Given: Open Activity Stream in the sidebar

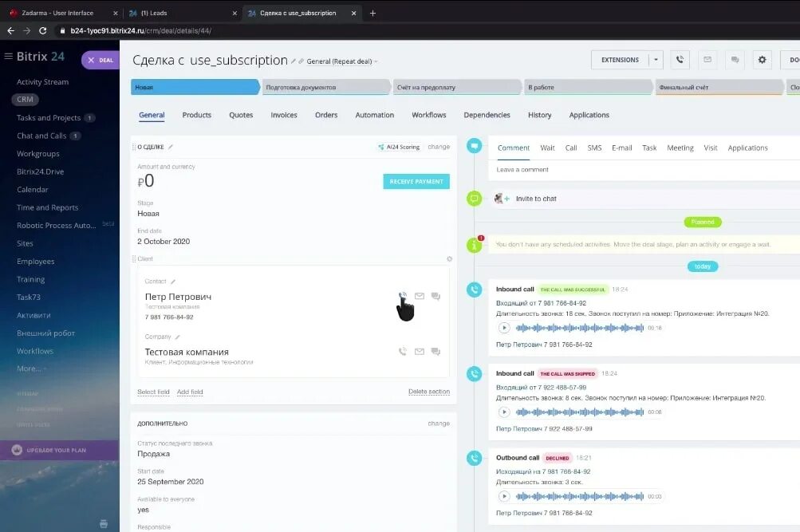Looking at the screenshot, I should (42, 81).
